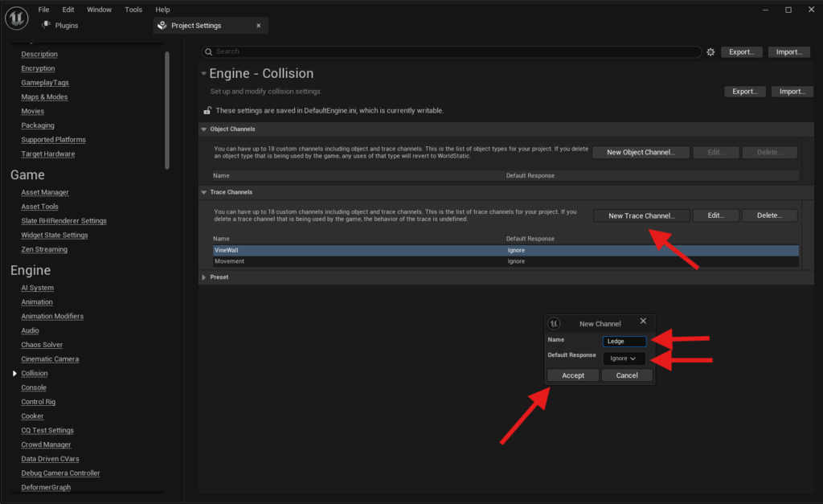
Task: Click the lock icon beside DefaultEngine.ini notice
Action: point(207,111)
